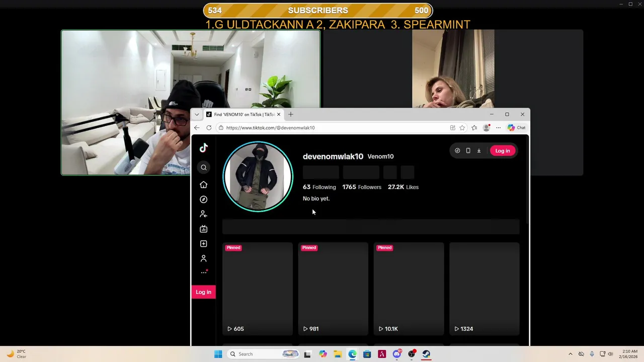
Task: Reload the TikTok page
Action: pyautogui.click(x=209, y=128)
